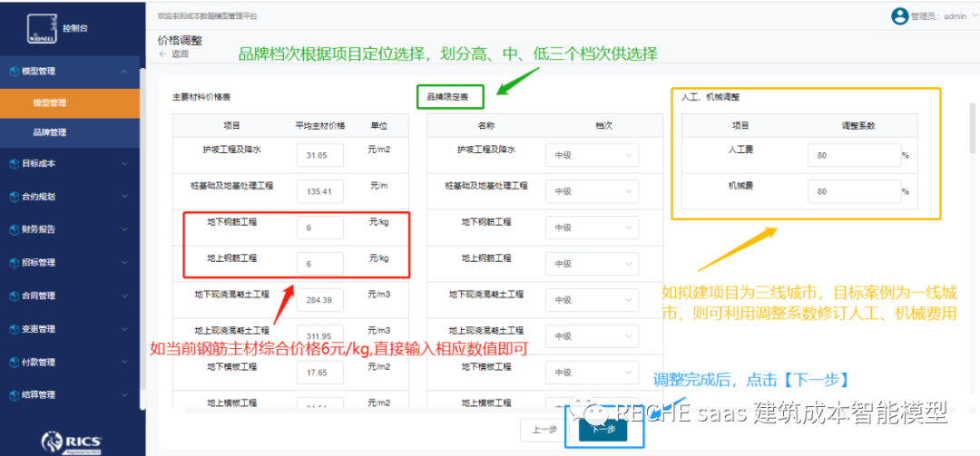The height and width of the screenshot is (456, 980).
Task: Click the Widnell logo in sidebar header
Action: click(x=41, y=28)
